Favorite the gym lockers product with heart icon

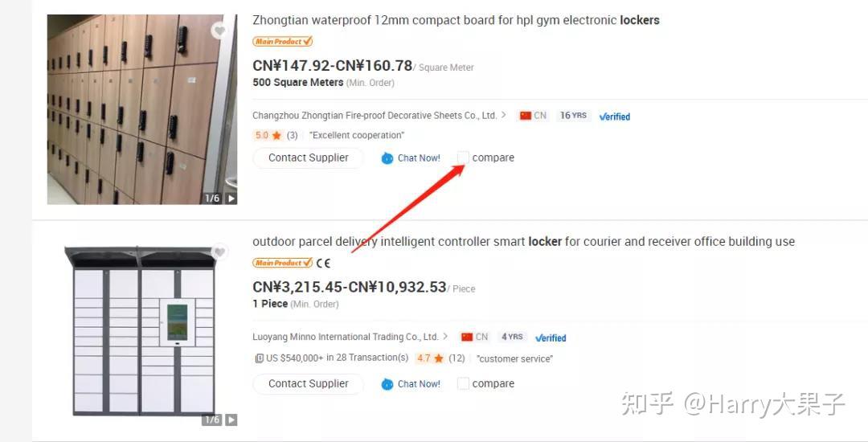(x=219, y=31)
